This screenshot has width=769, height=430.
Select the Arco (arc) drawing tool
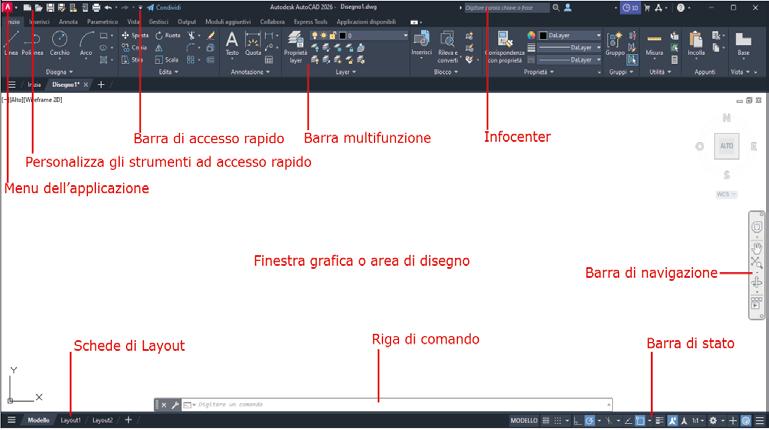point(86,43)
